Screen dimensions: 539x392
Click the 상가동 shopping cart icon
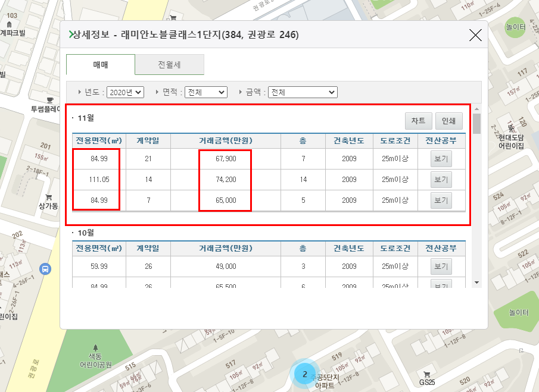click(48, 197)
